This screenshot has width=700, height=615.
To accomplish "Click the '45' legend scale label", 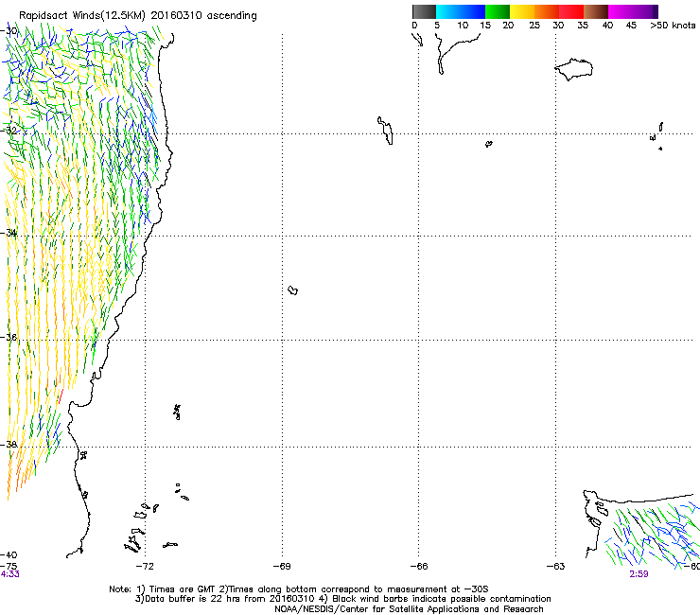I will pos(631,26).
